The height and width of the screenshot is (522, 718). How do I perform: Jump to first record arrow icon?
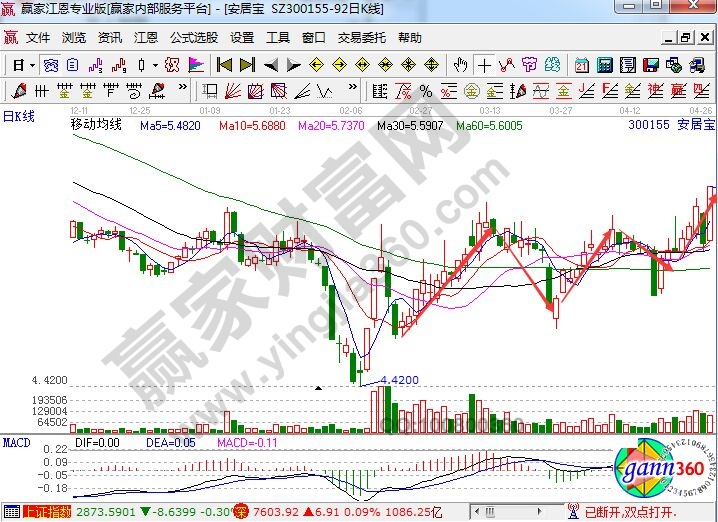224,65
